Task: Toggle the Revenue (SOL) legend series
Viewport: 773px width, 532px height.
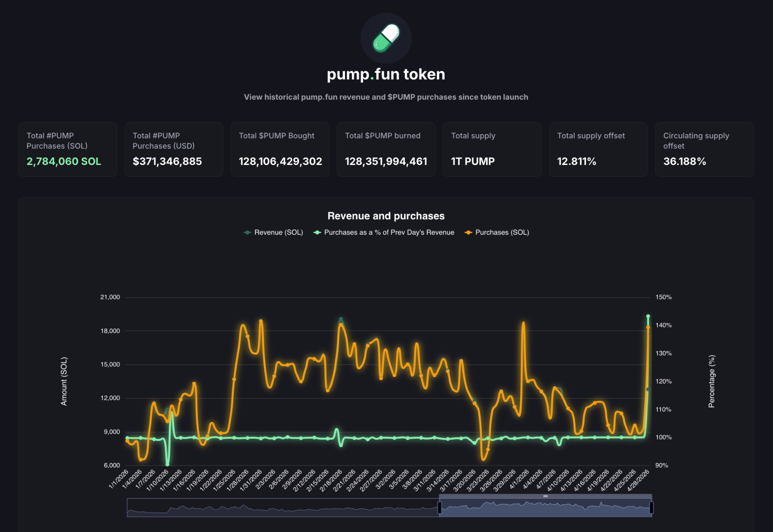Action: tap(278, 233)
